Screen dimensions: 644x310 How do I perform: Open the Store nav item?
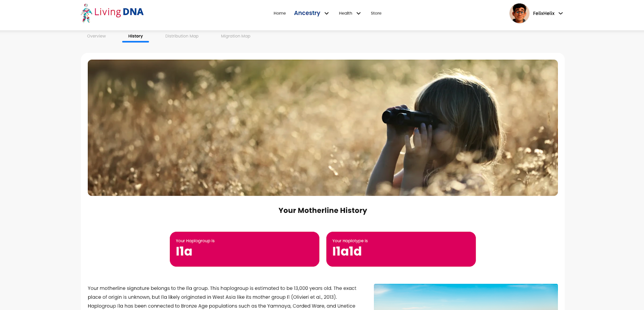376,13
